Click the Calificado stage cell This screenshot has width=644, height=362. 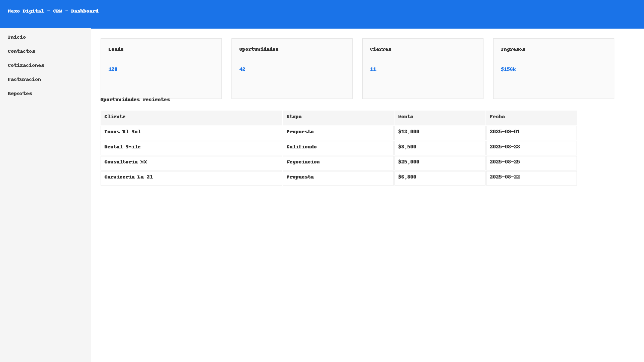[338, 148]
